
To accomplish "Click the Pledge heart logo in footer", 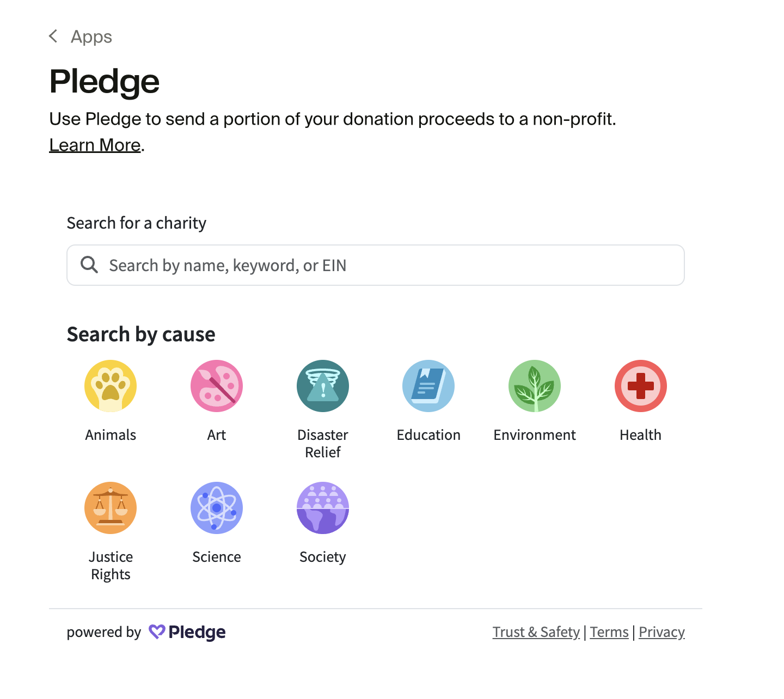I will [157, 631].
